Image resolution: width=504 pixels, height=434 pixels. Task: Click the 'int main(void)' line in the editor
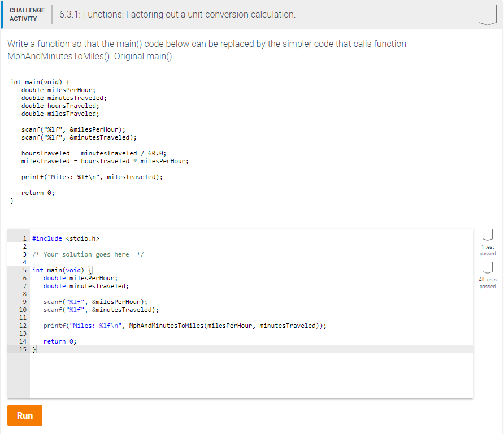click(61, 270)
